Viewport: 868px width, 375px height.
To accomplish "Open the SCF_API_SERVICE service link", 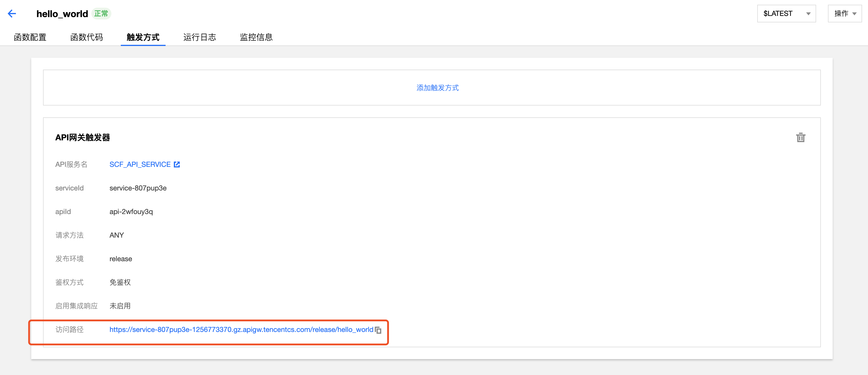I will coord(139,164).
